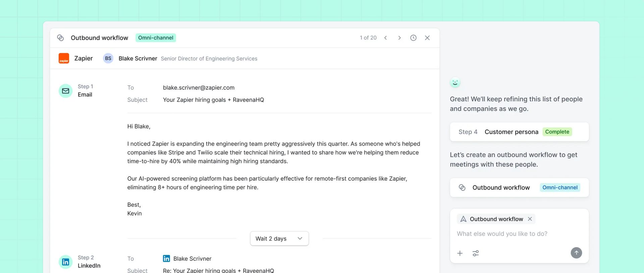644x273 pixels.
Task: Select the Step 1 Email envelope icon
Action: (x=66, y=91)
